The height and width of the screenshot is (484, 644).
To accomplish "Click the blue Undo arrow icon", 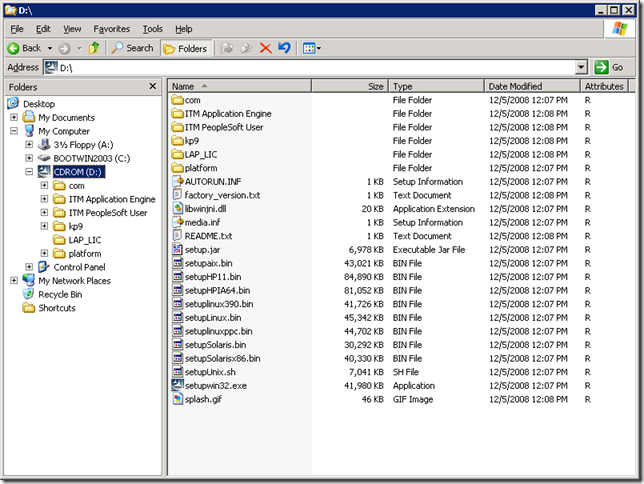I will coord(284,48).
